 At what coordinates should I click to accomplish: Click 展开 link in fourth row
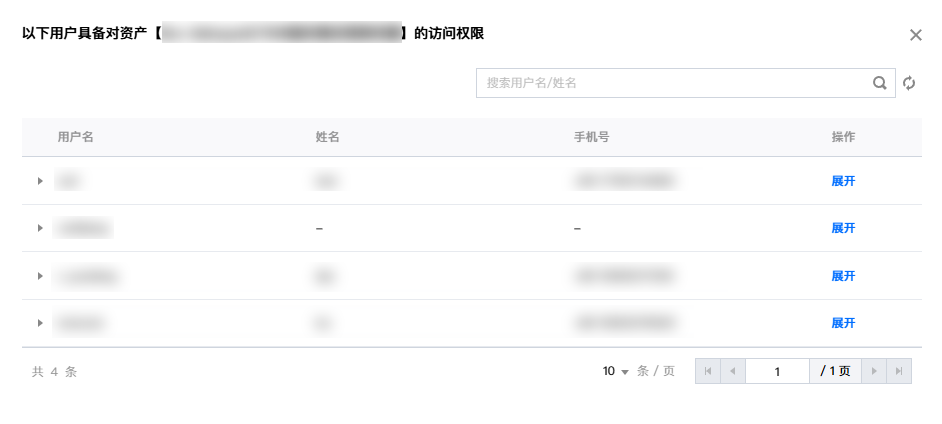pyautogui.click(x=843, y=323)
